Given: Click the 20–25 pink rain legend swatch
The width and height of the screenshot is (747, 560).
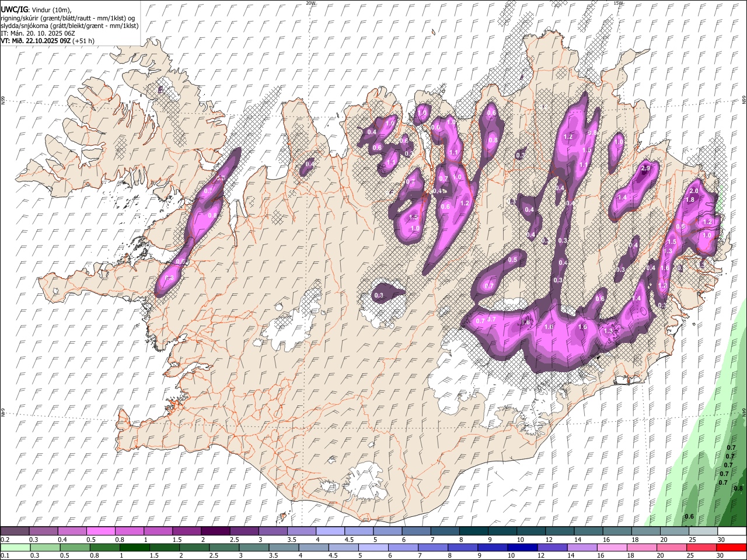Looking at the screenshot, I should (x=671, y=548).
